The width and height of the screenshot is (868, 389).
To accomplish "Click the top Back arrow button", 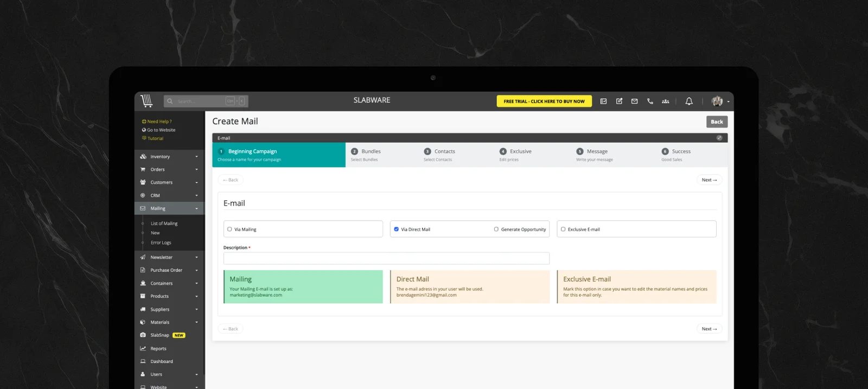I will click(x=231, y=180).
